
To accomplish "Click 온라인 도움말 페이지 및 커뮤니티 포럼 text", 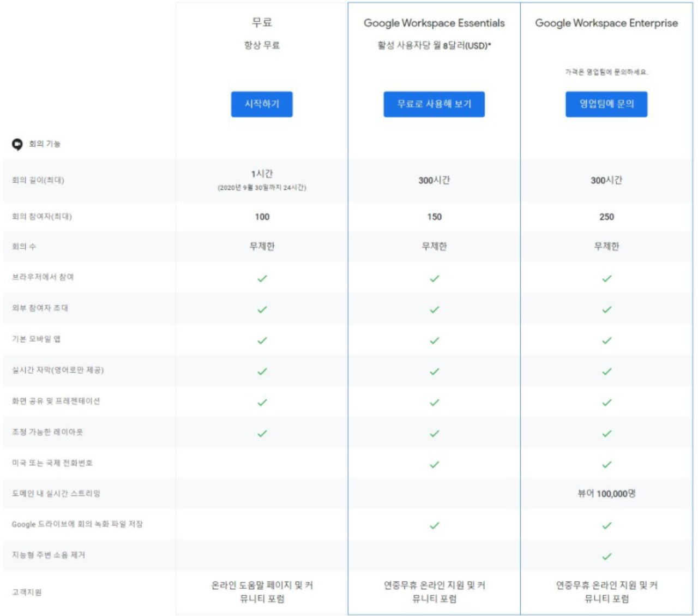I will [x=262, y=592].
